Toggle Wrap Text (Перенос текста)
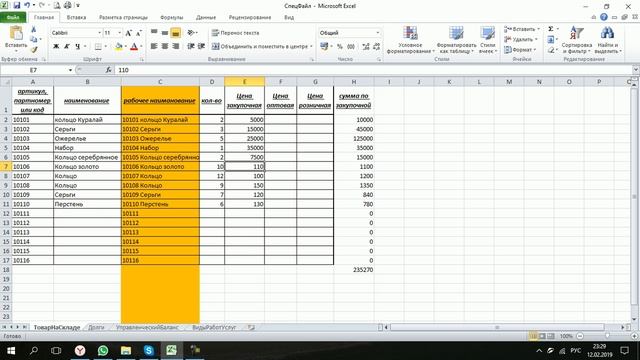The image size is (640, 360). tap(236, 33)
